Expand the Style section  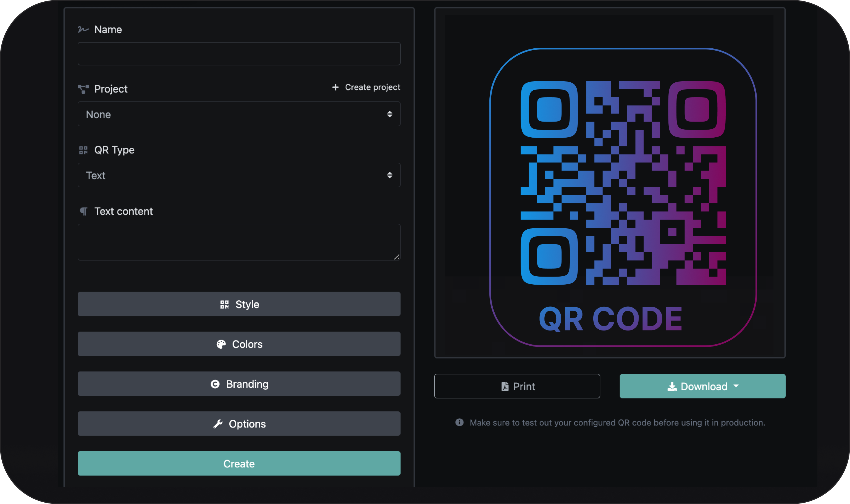[239, 304]
